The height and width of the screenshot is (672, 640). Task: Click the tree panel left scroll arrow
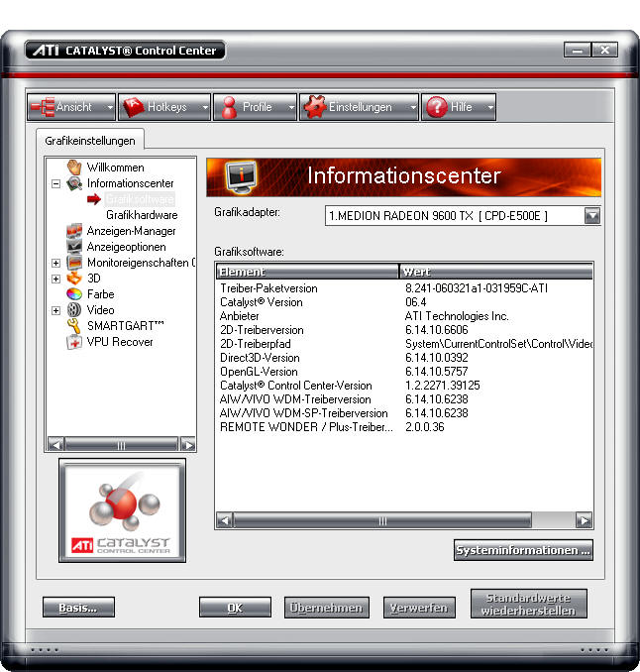pos(55,444)
